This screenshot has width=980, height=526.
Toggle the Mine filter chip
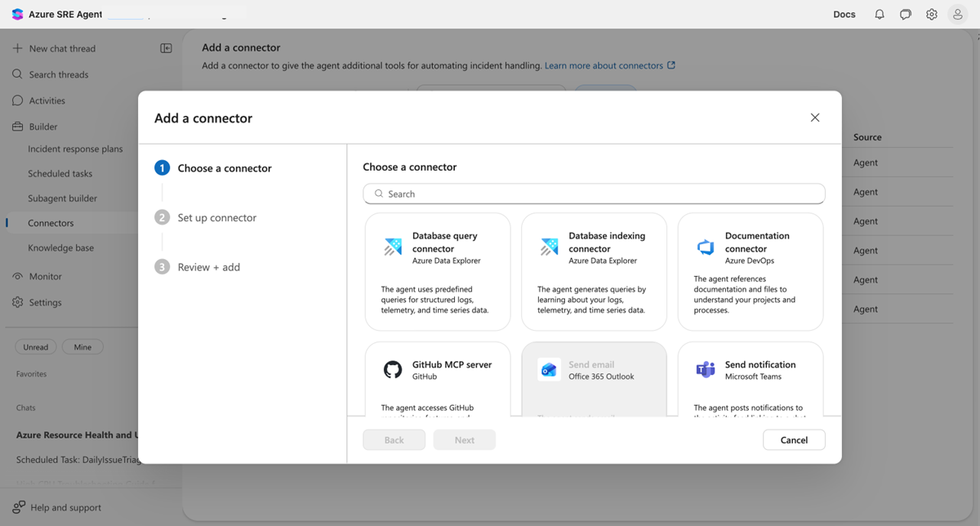tap(82, 347)
